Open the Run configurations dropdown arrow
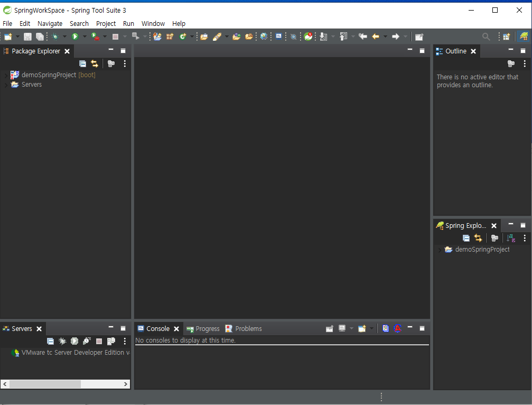 85,36
